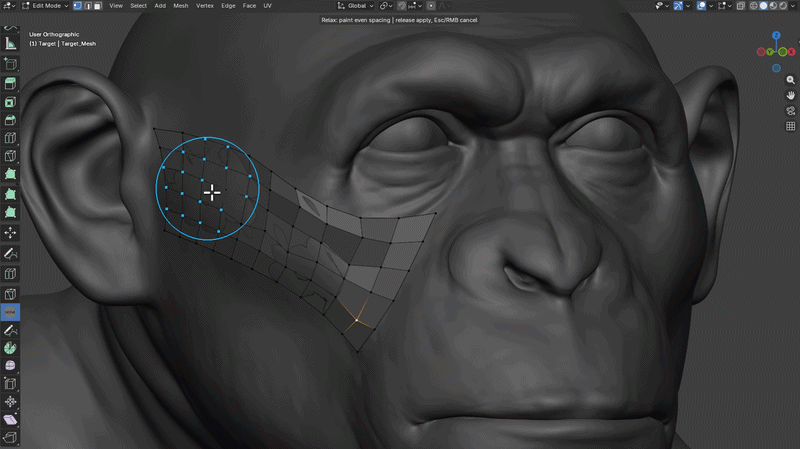Select the Shrink/Fatten tool

(x=10, y=402)
